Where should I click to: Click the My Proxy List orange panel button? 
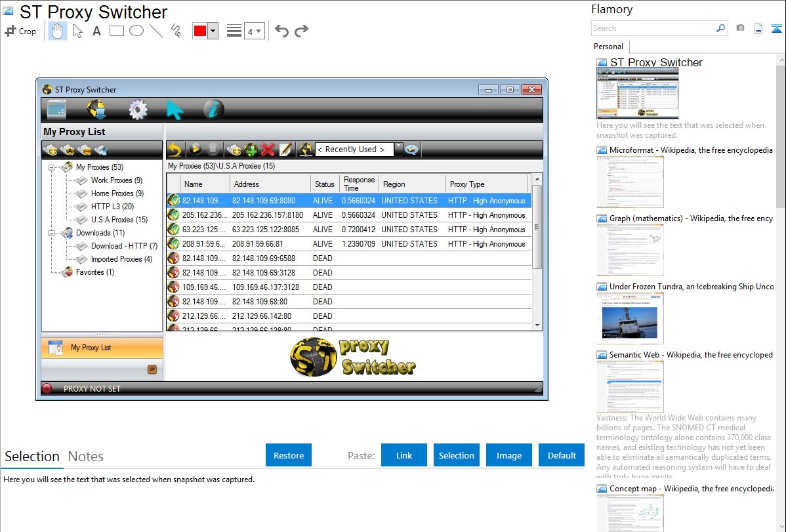(102, 348)
